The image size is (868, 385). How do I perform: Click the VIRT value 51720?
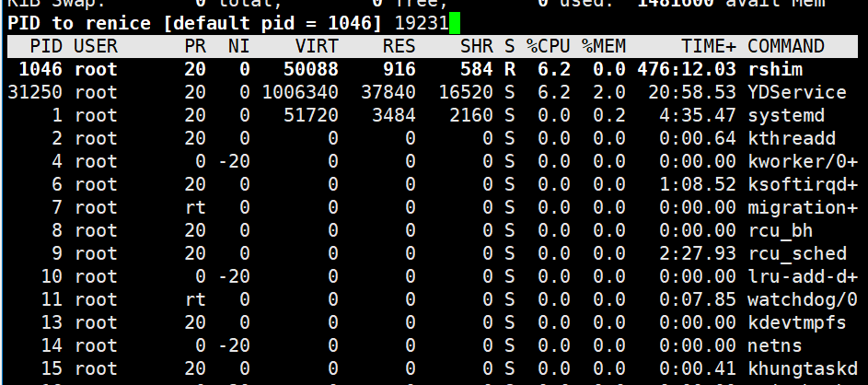[x=310, y=115]
